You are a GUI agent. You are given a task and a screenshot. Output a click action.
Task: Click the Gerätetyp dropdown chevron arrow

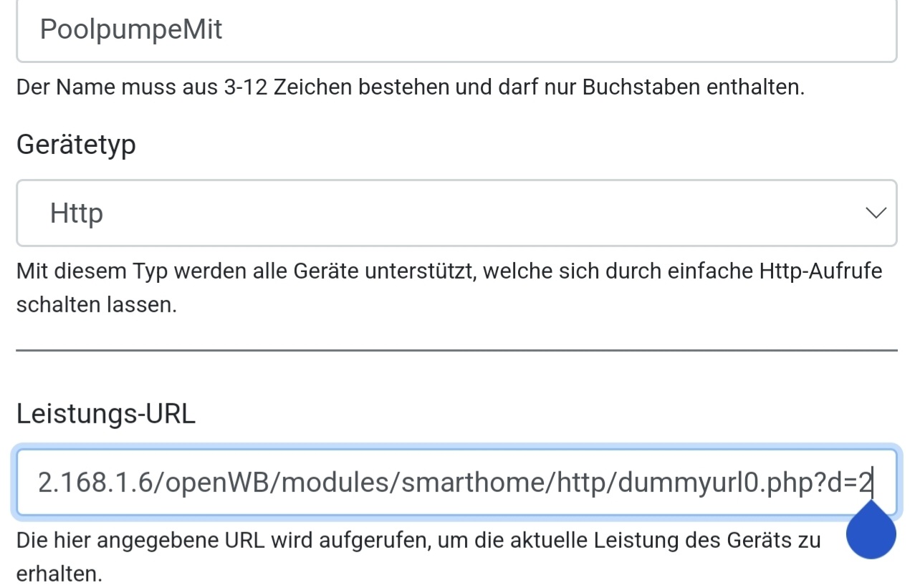tap(876, 213)
